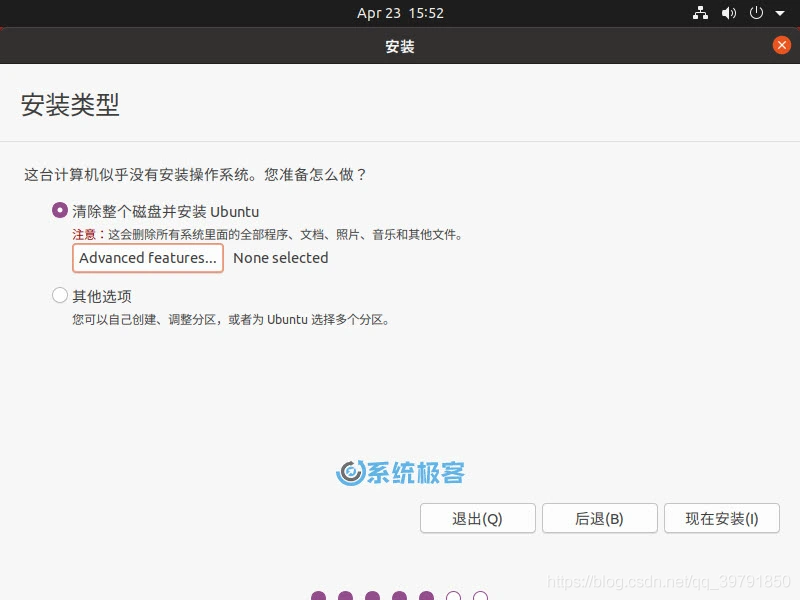Viewport: 800px width, 600px height.
Task: Click the power icon in top bar
Action: coord(756,13)
